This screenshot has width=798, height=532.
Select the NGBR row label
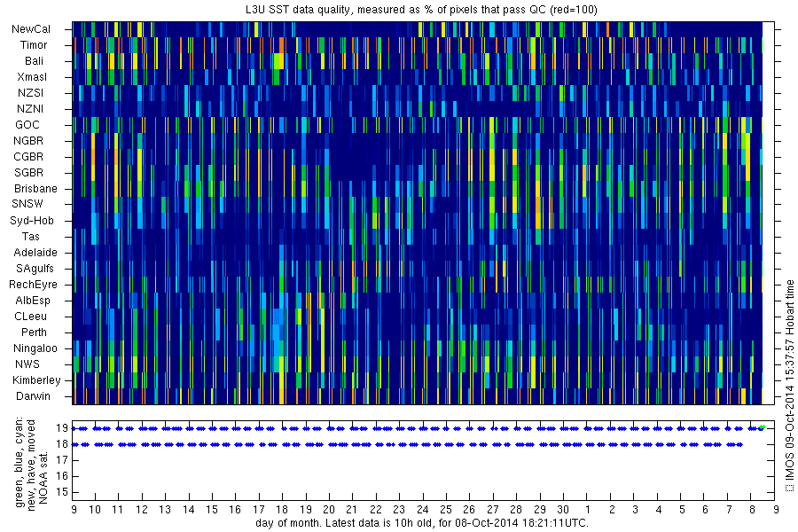(x=28, y=140)
